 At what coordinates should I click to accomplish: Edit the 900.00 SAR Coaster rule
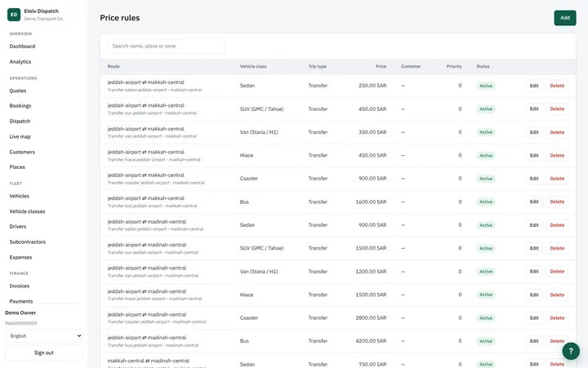pos(534,179)
